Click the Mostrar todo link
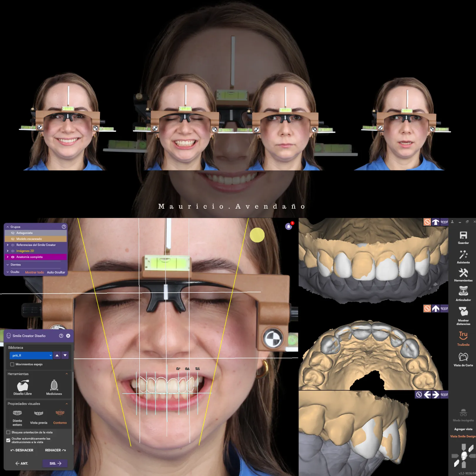 [34, 272]
